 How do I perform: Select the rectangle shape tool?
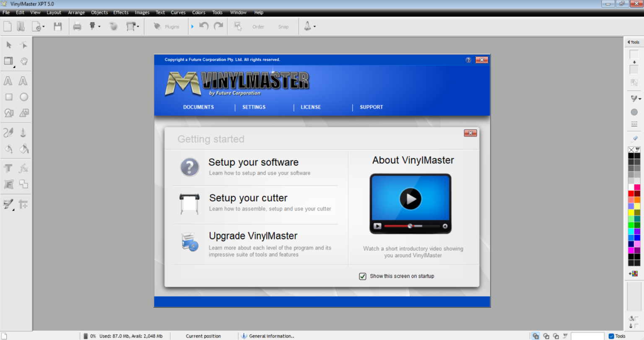tap(9, 97)
